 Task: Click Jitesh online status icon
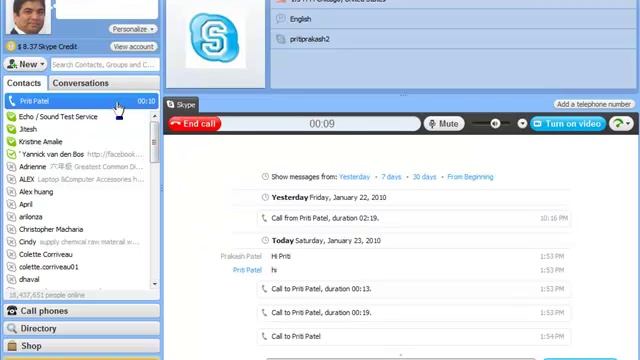[11, 129]
